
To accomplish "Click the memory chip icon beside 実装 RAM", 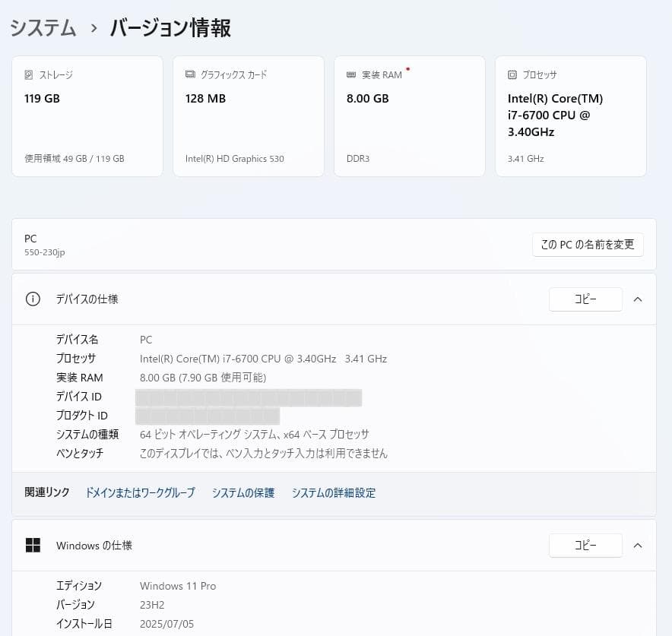I will point(351,75).
